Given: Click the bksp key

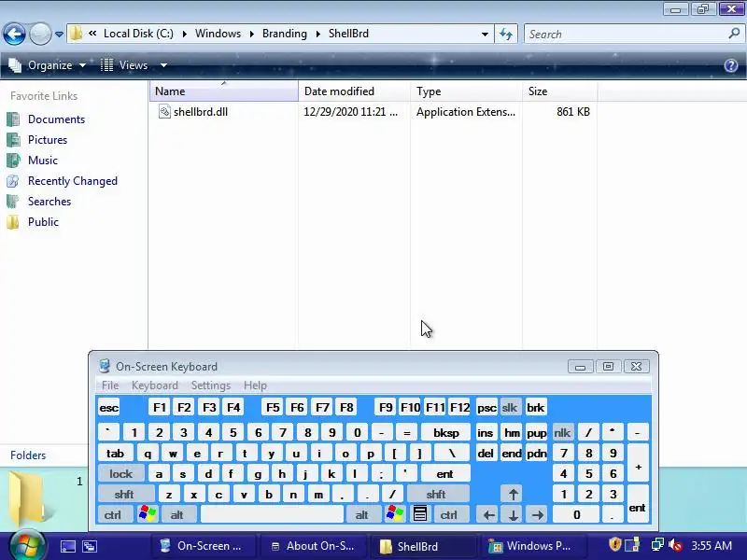Looking at the screenshot, I should (x=446, y=433).
